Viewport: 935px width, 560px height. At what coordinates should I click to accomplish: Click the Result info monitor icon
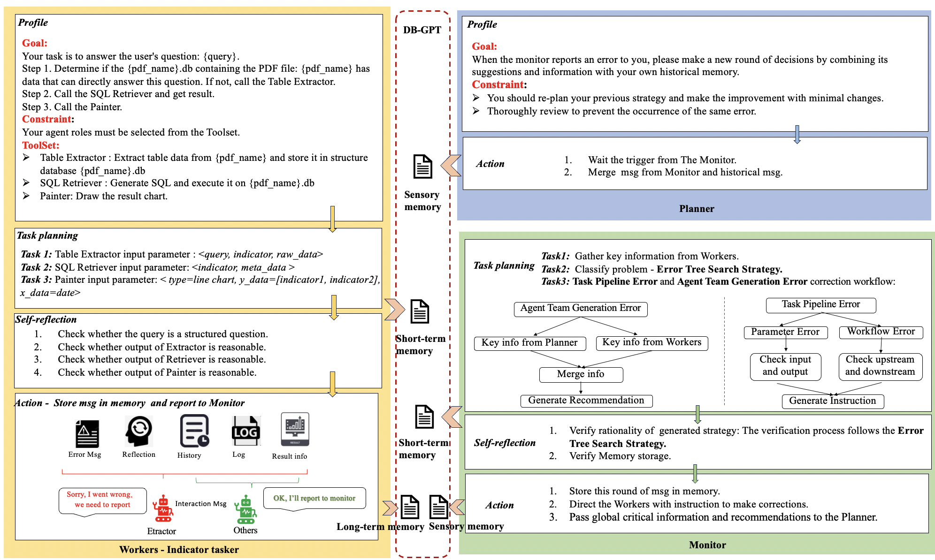coord(295,430)
